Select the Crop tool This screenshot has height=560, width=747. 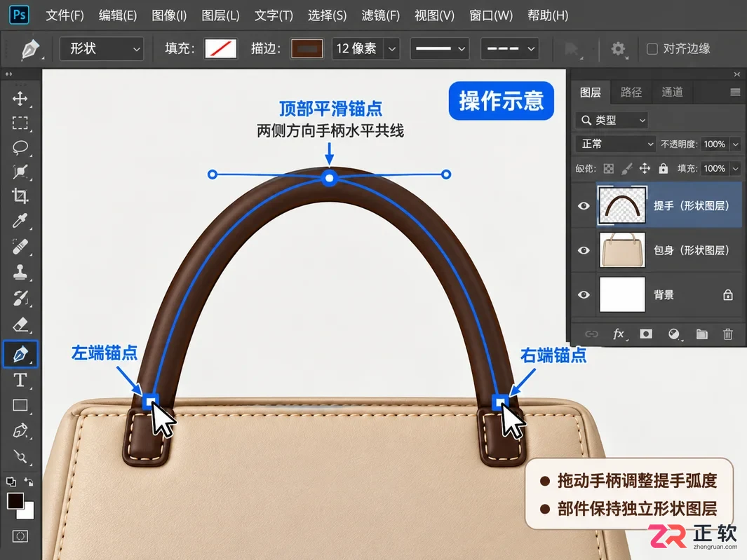click(20, 196)
